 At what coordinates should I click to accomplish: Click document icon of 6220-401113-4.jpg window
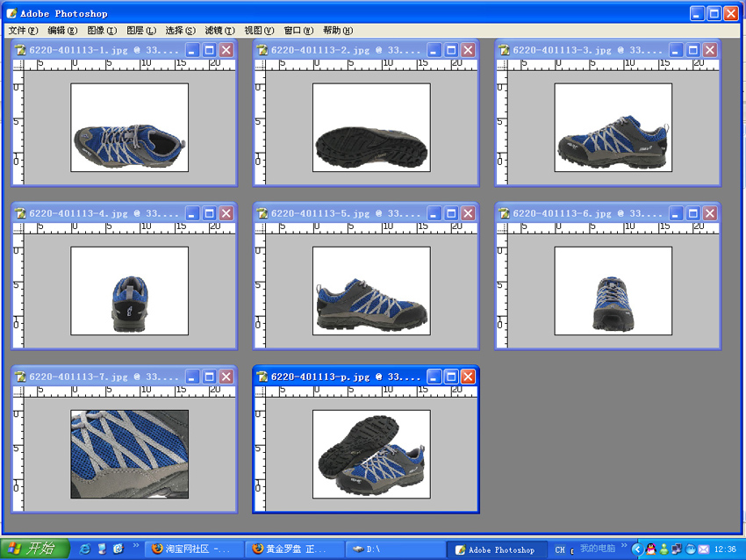[20, 213]
